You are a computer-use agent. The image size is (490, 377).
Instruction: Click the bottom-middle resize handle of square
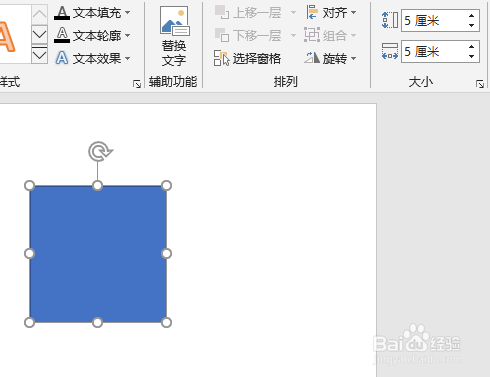pos(97,322)
